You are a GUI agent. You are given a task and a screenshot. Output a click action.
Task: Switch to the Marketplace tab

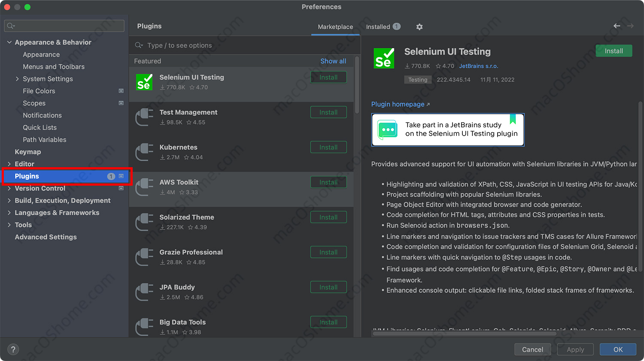(x=335, y=27)
